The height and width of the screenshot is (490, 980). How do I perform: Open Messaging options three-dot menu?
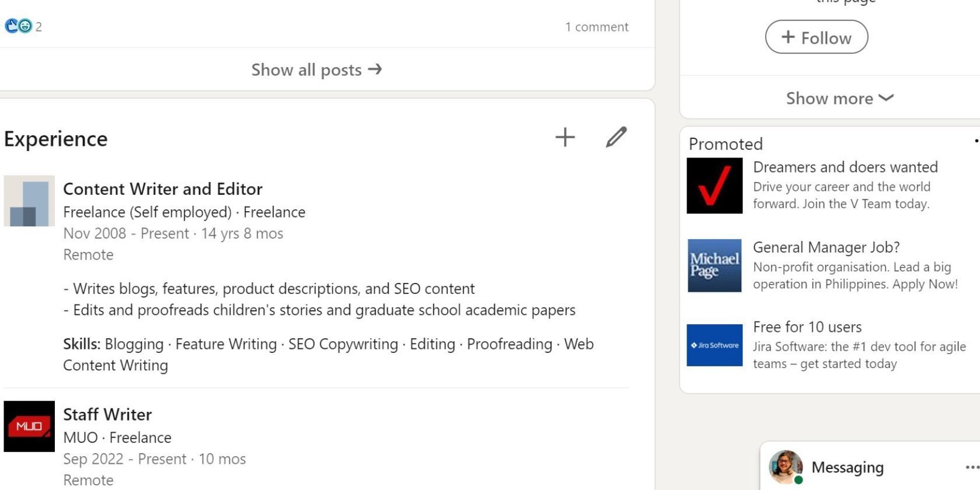coord(971,467)
